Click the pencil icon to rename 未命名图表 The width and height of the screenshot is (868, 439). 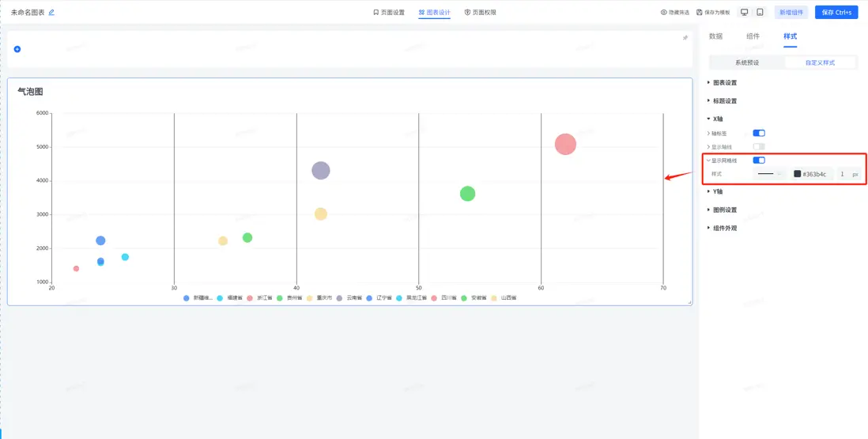tap(51, 12)
